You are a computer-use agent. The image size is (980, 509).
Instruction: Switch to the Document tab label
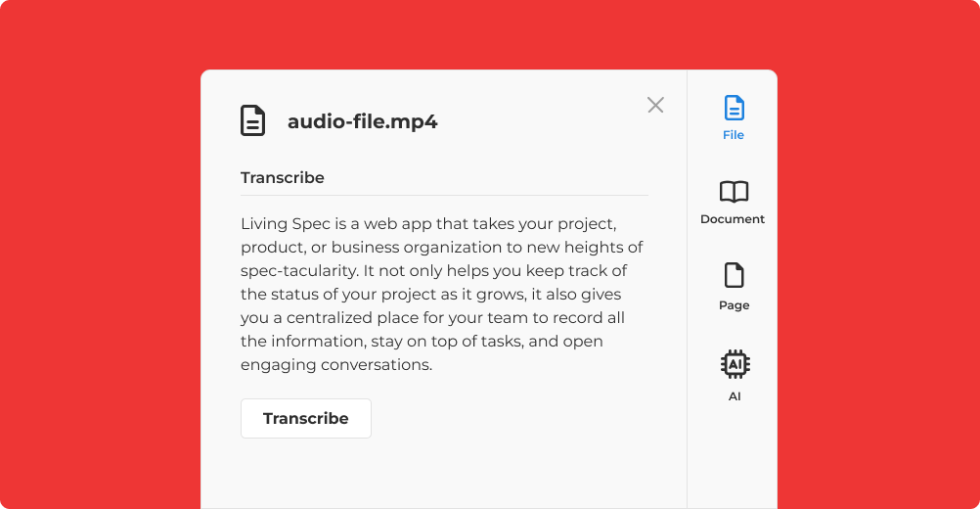coord(733,219)
